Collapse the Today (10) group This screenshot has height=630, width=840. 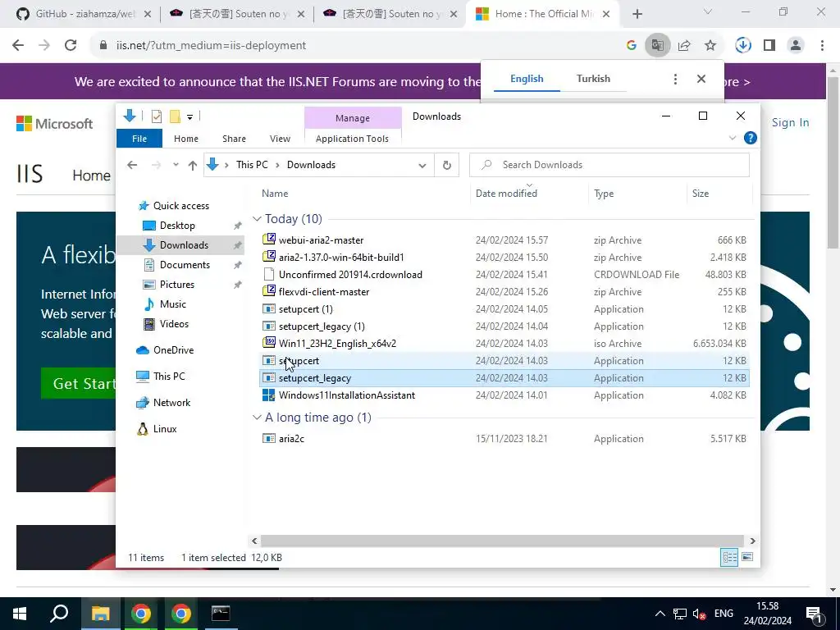tap(257, 219)
